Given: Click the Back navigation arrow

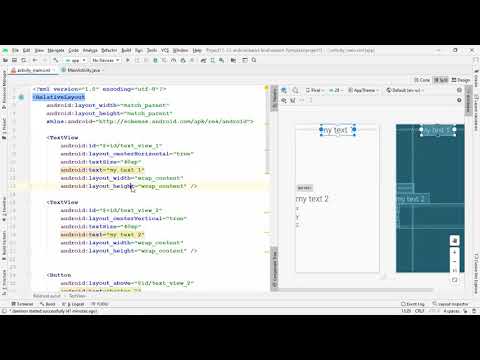Looking at the screenshot, I should 35,60.
